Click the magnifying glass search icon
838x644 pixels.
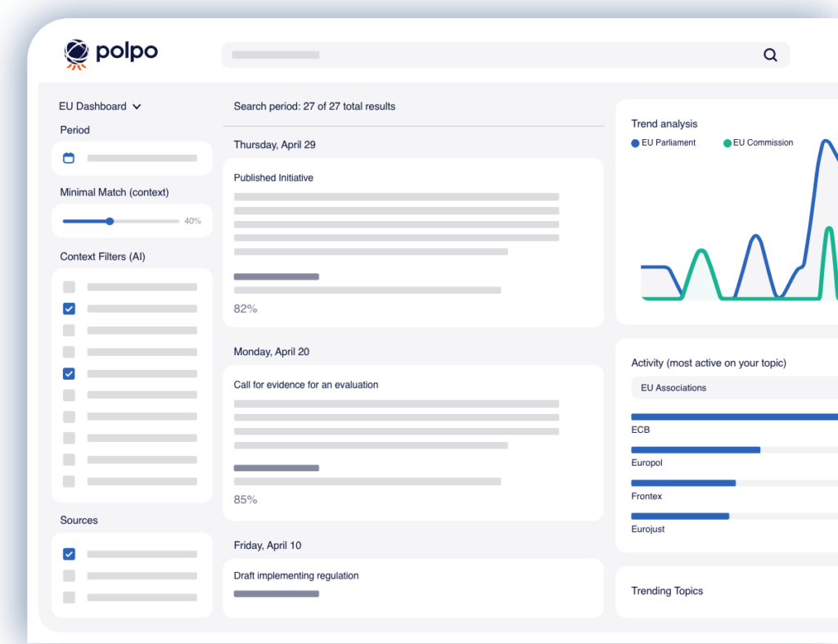[x=770, y=55]
